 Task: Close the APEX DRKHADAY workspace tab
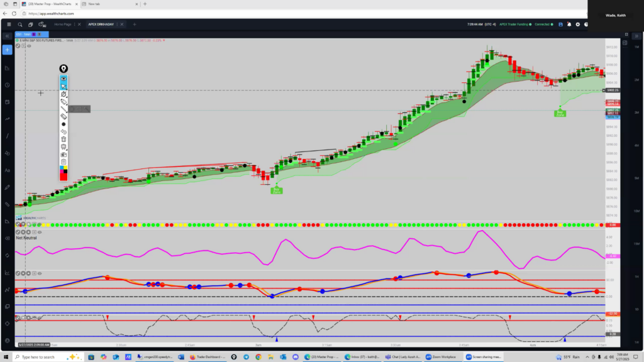(x=121, y=25)
